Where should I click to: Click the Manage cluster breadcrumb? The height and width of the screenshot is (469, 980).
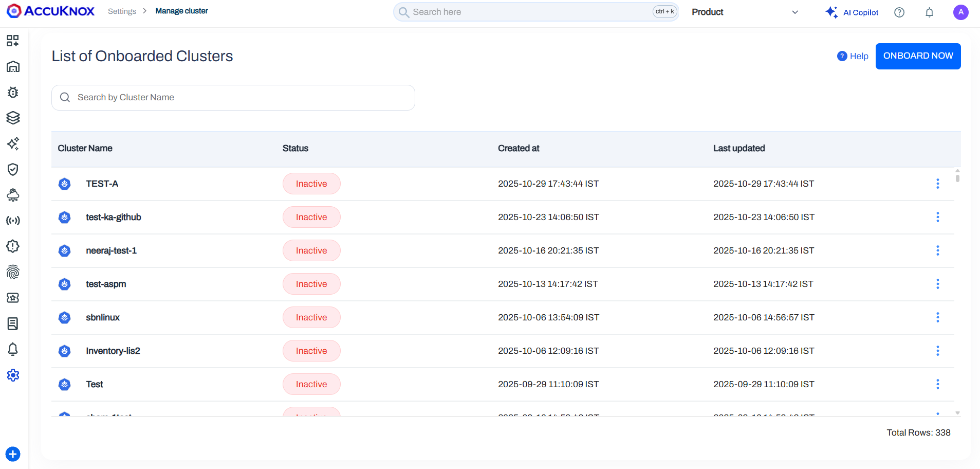pos(181,11)
